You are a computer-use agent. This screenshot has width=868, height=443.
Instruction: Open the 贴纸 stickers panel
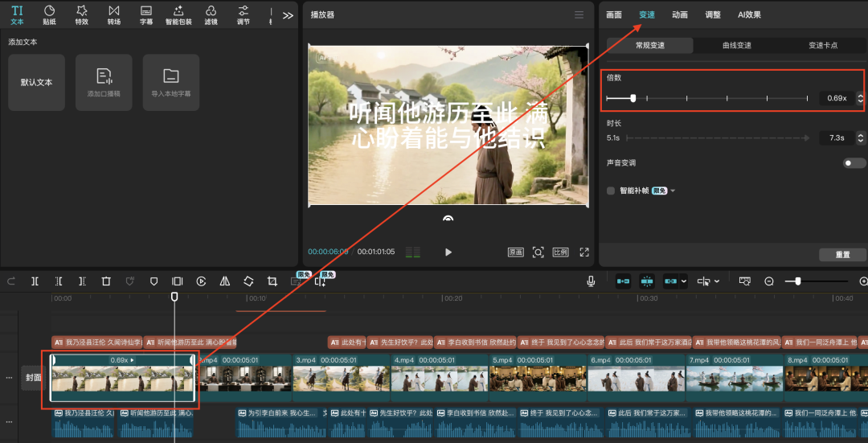tap(49, 15)
